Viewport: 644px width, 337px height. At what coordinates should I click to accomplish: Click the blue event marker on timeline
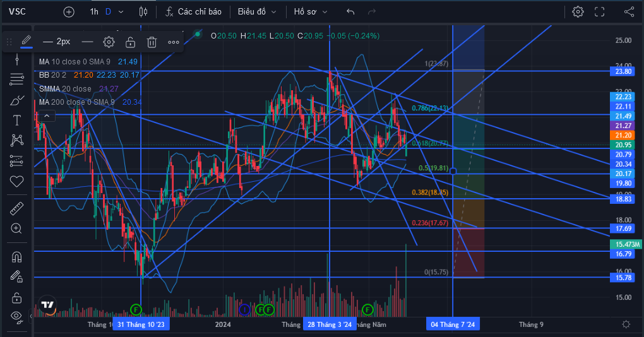244,309
